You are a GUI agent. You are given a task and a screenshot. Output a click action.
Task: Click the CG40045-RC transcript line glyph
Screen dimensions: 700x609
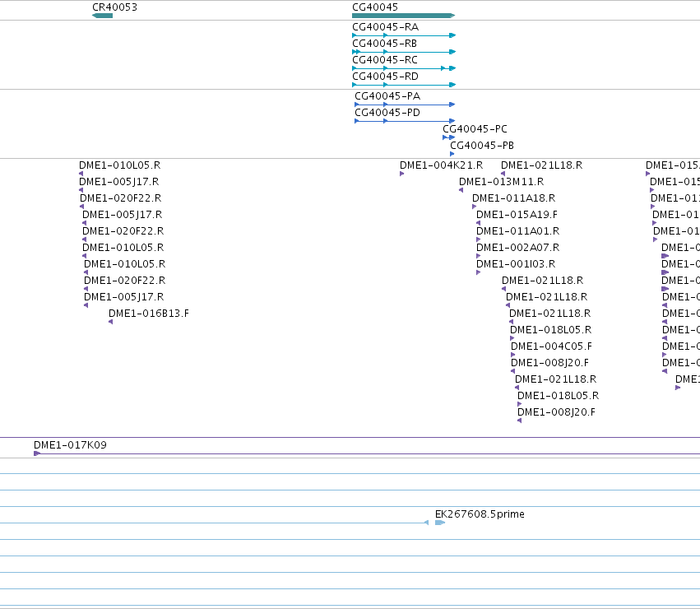point(404,68)
